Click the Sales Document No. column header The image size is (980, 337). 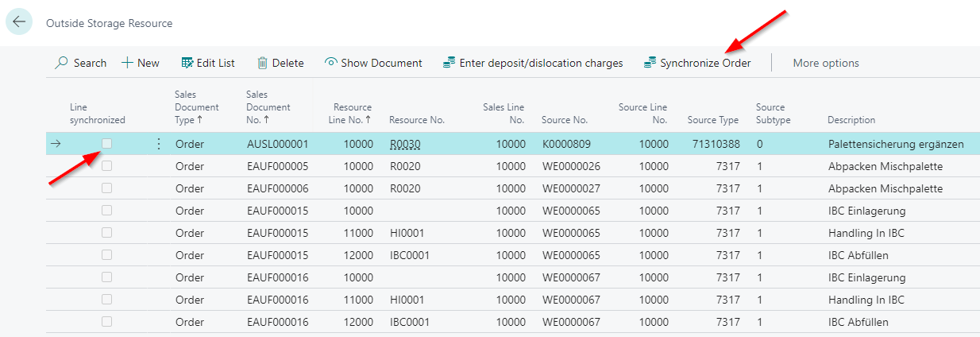pos(268,107)
